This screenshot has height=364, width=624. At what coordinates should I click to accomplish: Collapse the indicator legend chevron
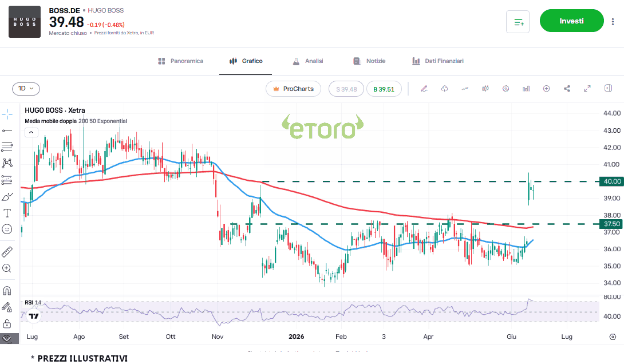31,132
